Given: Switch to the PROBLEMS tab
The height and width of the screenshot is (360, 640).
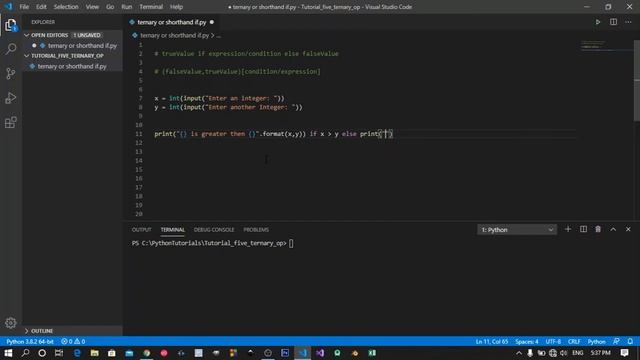Looking at the screenshot, I should coord(256,230).
